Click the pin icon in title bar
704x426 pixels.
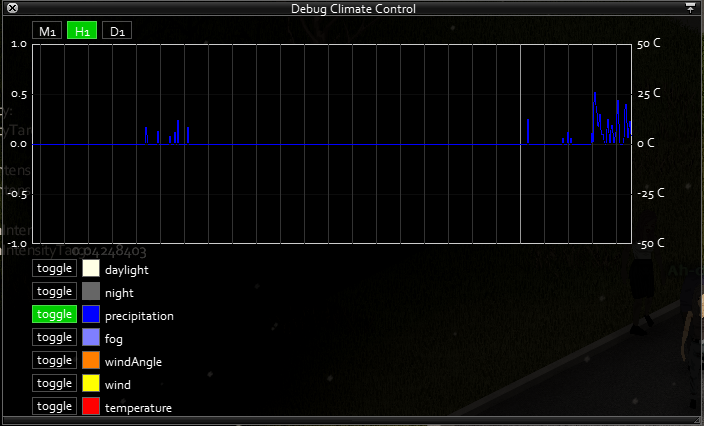click(x=690, y=8)
